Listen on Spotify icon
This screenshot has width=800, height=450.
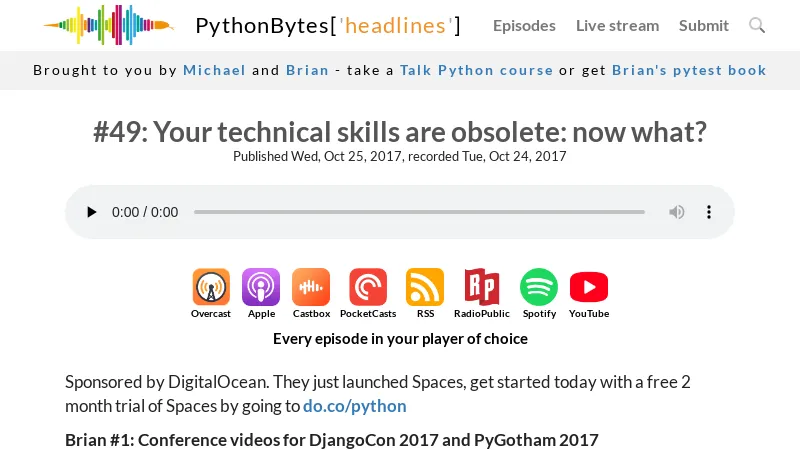click(x=539, y=287)
